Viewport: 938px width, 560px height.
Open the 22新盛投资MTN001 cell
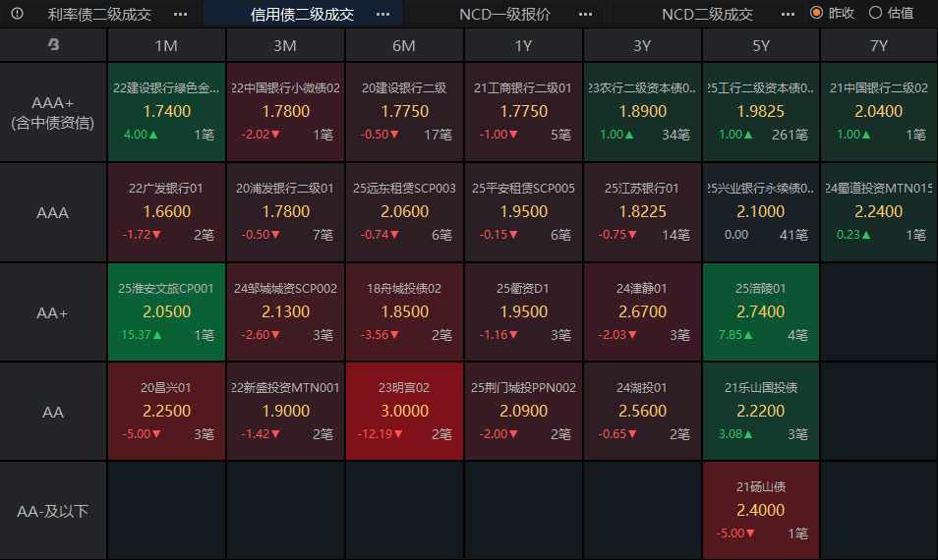[x=285, y=412]
